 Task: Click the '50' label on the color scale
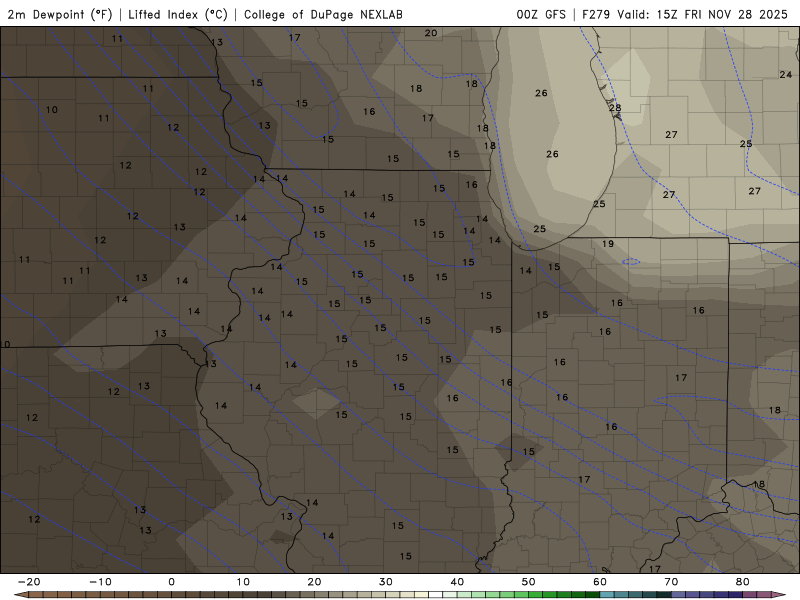pos(529,582)
